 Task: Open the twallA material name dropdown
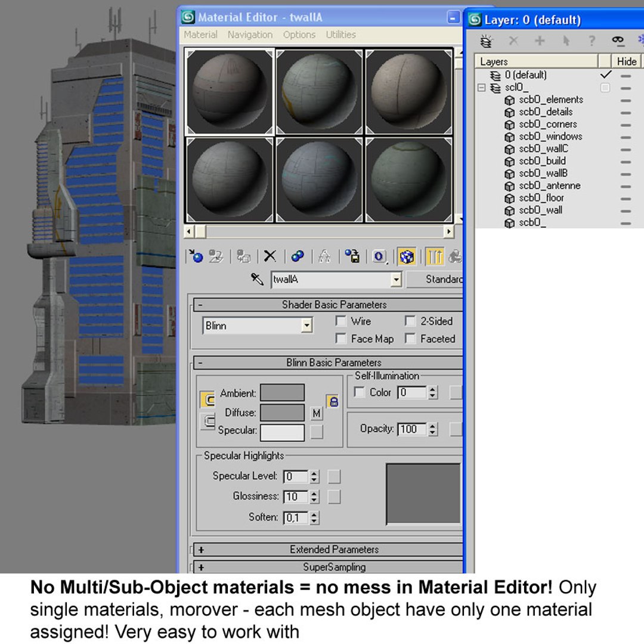coord(395,280)
